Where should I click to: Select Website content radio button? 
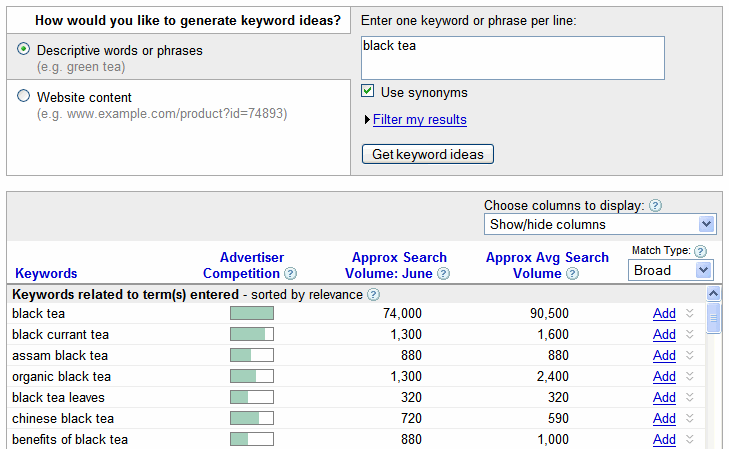coord(23,96)
